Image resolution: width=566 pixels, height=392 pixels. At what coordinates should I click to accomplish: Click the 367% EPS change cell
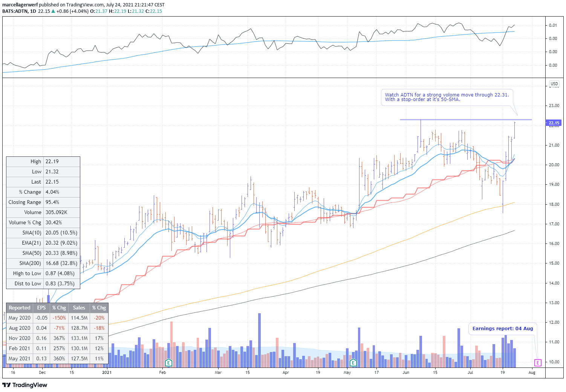(59, 338)
